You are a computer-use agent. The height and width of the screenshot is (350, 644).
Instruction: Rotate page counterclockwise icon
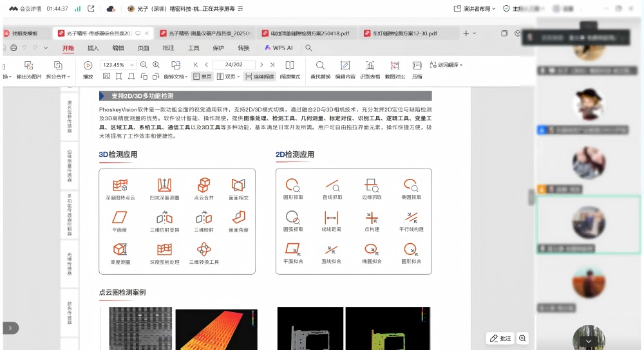point(144,77)
